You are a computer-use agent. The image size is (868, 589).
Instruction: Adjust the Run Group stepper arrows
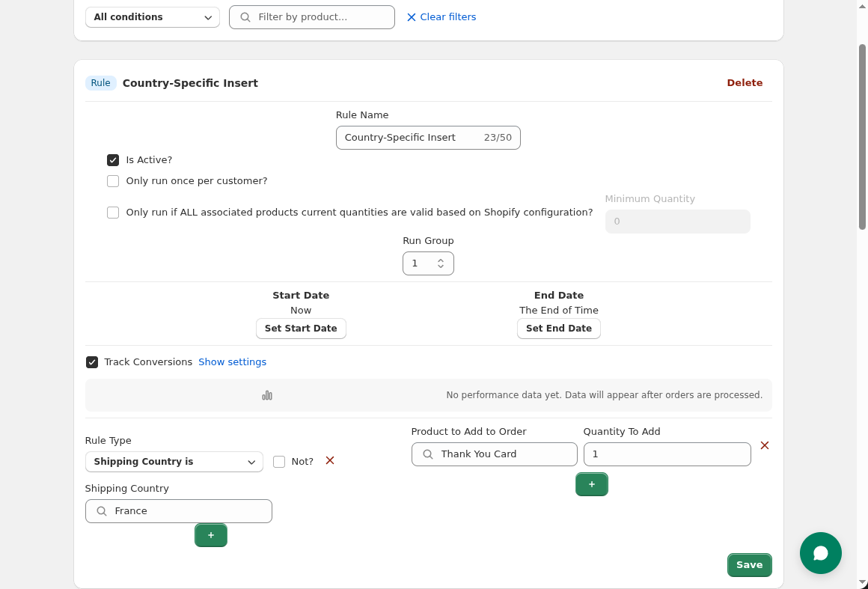(441, 263)
